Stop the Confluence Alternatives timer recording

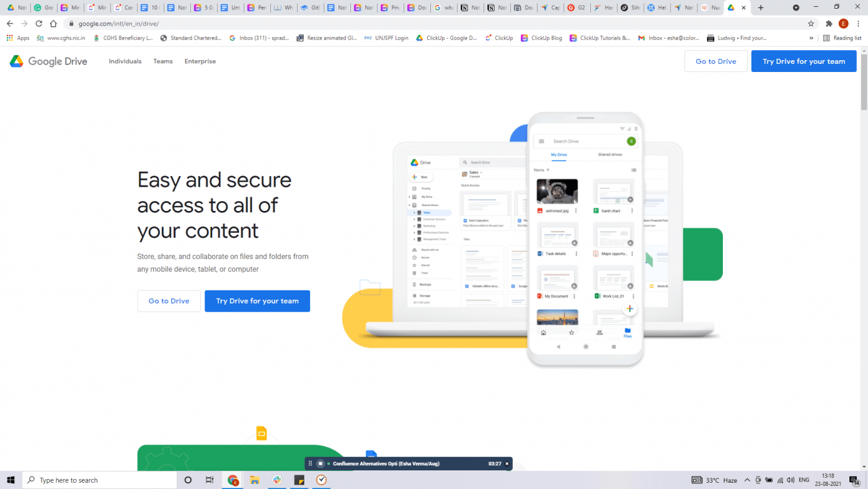(321, 464)
